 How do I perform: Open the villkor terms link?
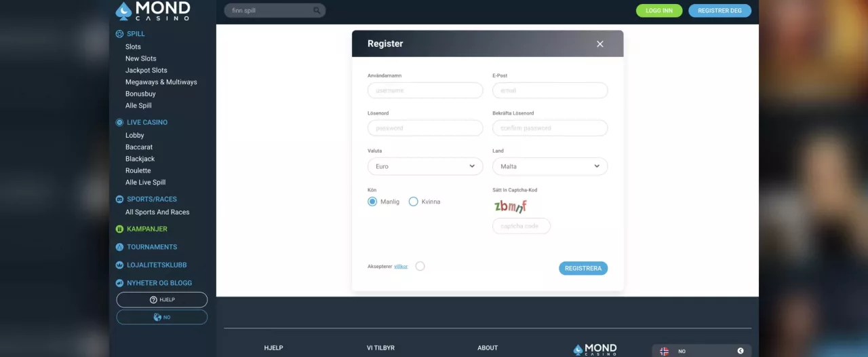click(x=401, y=267)
